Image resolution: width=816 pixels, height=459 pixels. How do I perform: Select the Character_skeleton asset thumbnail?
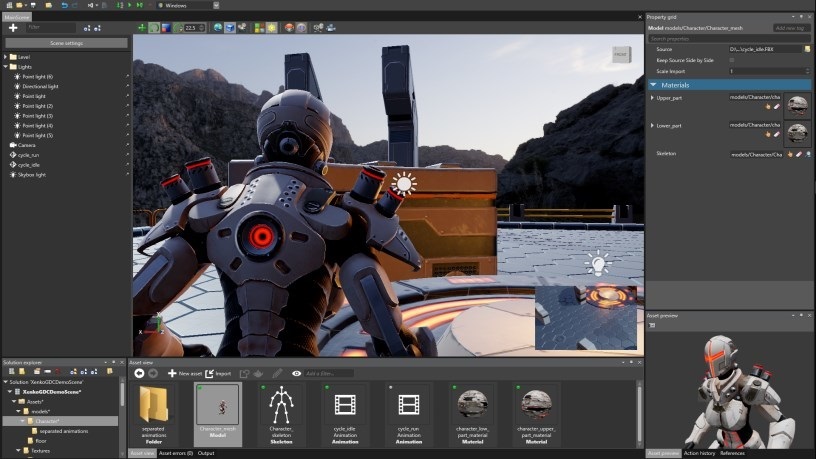point(281,405)
